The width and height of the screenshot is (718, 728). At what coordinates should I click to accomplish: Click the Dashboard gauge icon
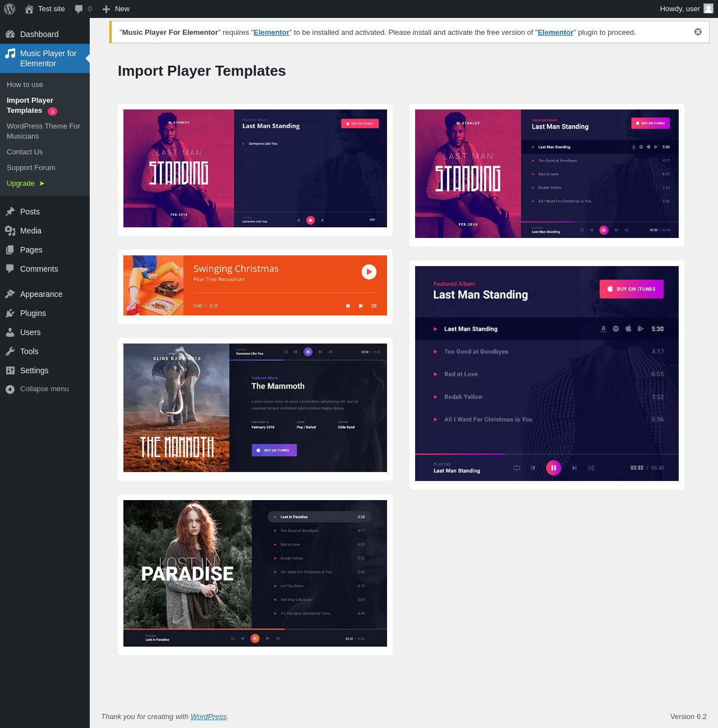(10, 34)
